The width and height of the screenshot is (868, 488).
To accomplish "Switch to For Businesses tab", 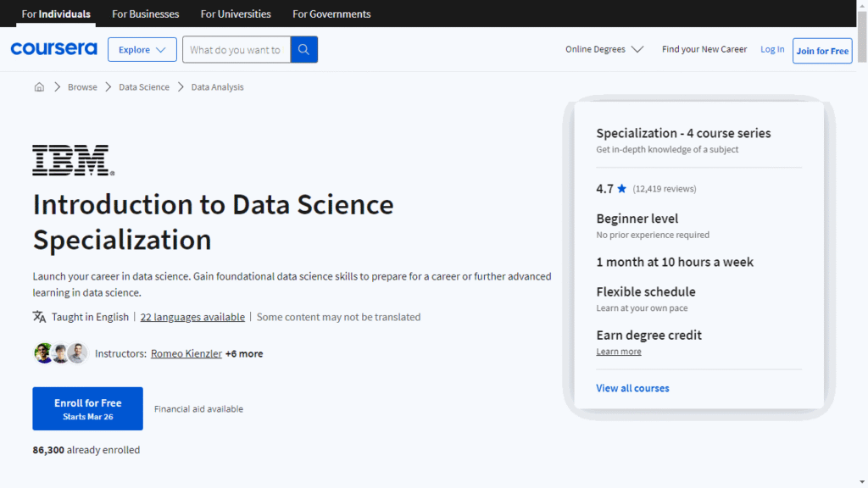I will click(x=146, y=14).
